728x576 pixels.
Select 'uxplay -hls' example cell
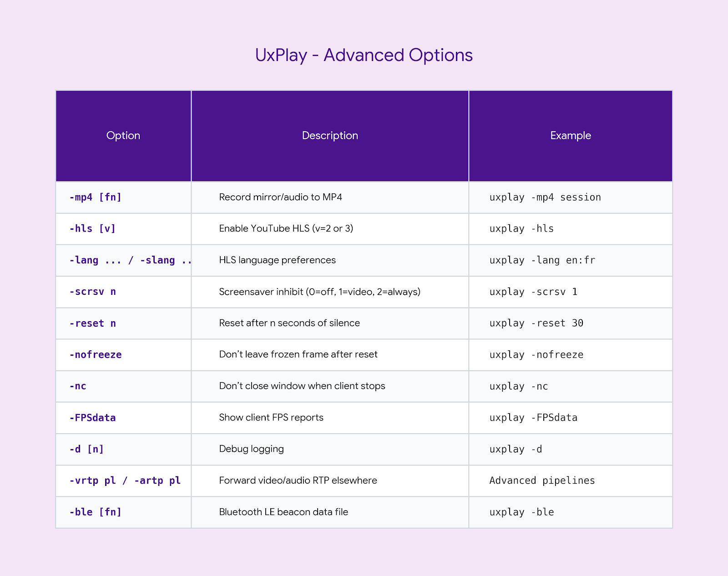click(571, 229)
